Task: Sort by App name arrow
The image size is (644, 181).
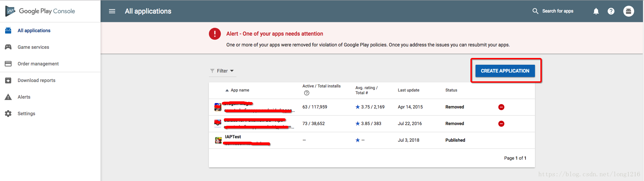Action: (227, 90)
